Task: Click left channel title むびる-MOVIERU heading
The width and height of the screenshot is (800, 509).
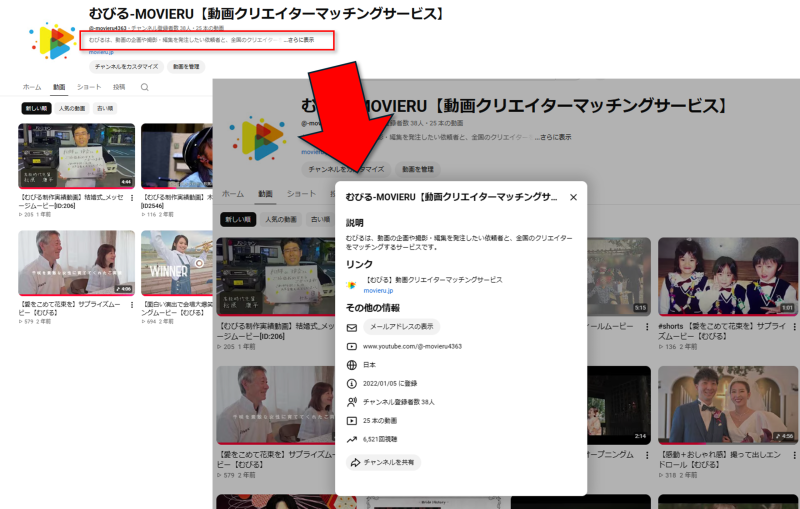Action: (267, 13)
